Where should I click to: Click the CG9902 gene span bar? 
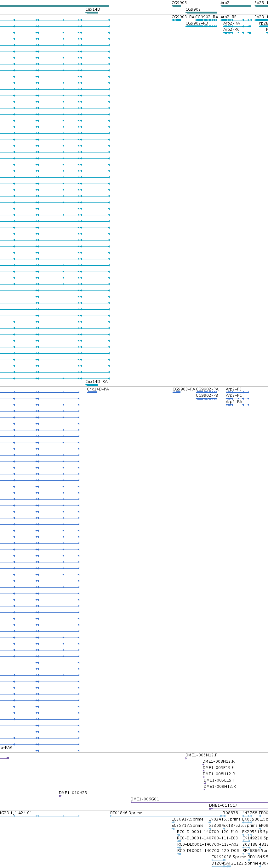coord(201,13)
